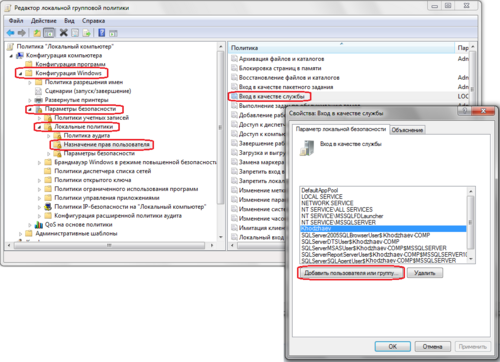Click the Export List toolbar icon

(x=87, y=33)
